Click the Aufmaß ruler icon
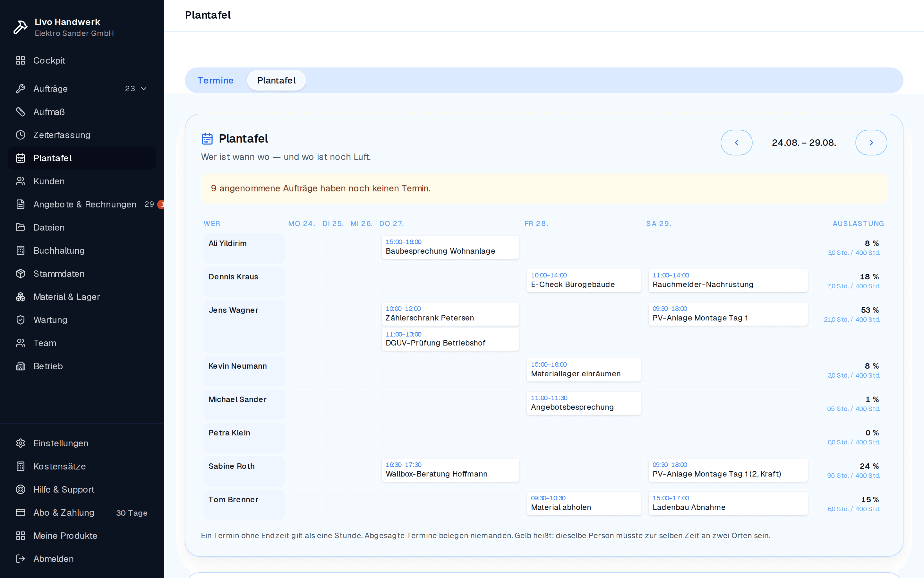The width and height of the screenshot is (924, 578). [21, 112]
